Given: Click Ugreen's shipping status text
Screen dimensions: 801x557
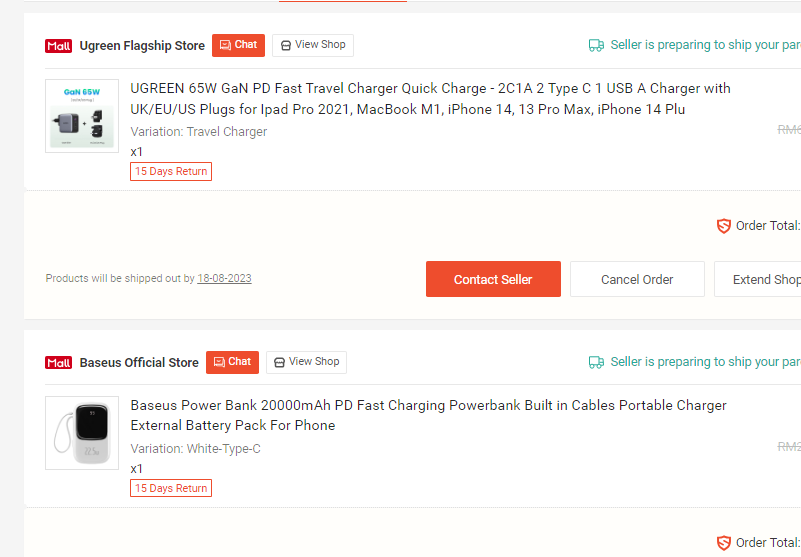Looking at the screenshot, I should 705,45.
